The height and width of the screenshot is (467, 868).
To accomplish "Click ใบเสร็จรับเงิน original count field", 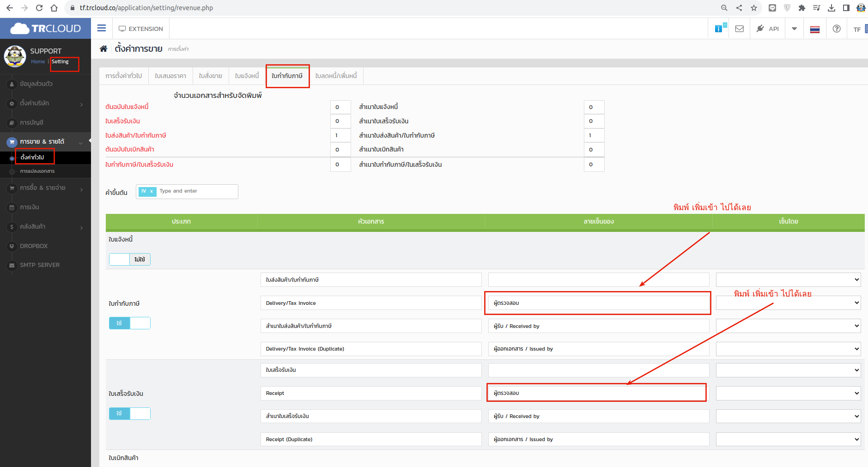I will coord(340,121).
